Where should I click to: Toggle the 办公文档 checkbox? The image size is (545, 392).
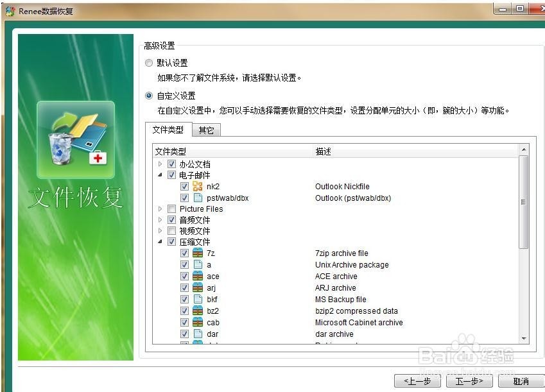click(x=171, y=164)
